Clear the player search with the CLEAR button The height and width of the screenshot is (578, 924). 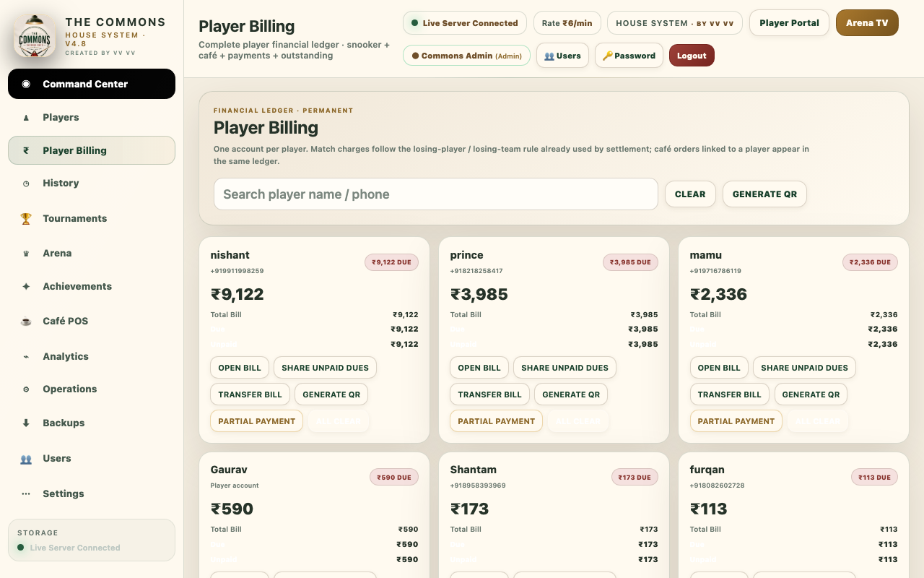(x=690, y=194)
